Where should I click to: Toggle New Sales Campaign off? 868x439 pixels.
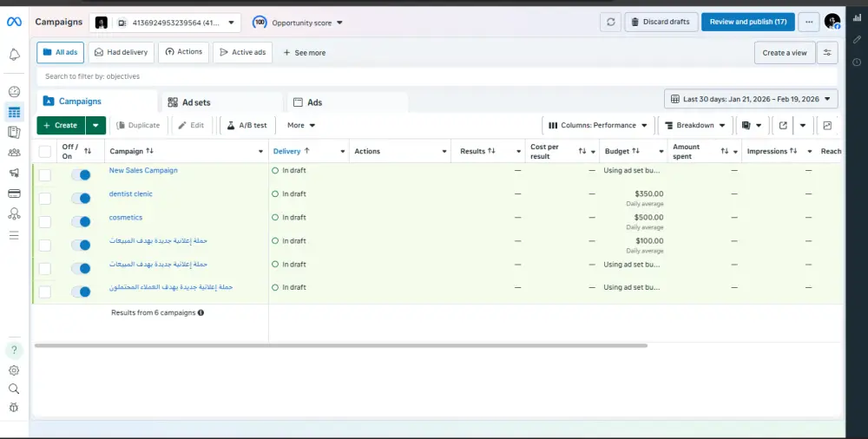coord(81,175)
